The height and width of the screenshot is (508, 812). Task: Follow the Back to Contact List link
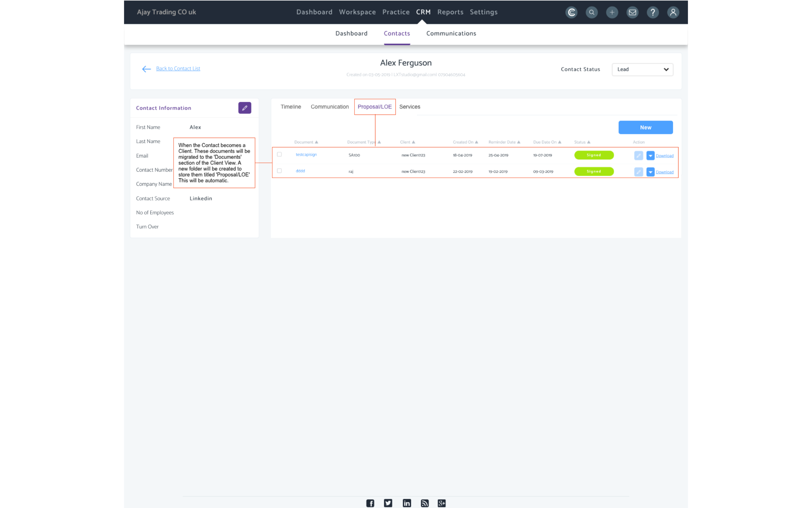[x=178, y=68]
